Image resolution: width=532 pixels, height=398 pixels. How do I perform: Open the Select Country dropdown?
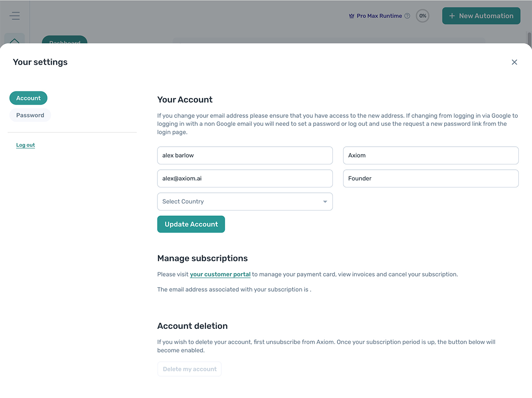click(x=245, y=202)
